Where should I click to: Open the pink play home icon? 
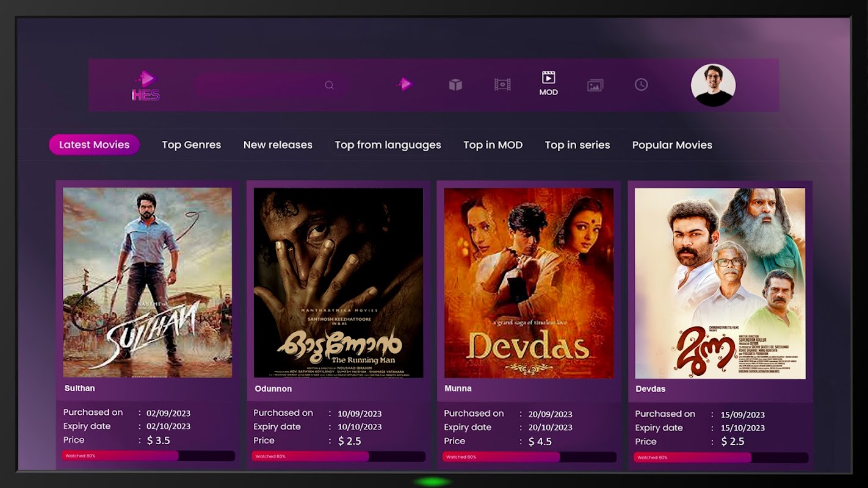[x=404, y=84]
